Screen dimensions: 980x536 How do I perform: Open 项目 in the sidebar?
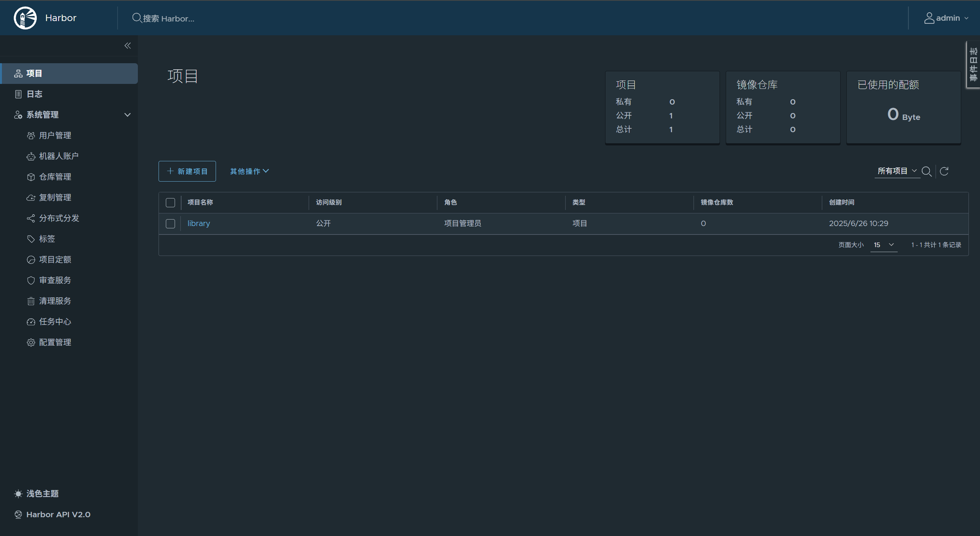[x=69, y=73]
